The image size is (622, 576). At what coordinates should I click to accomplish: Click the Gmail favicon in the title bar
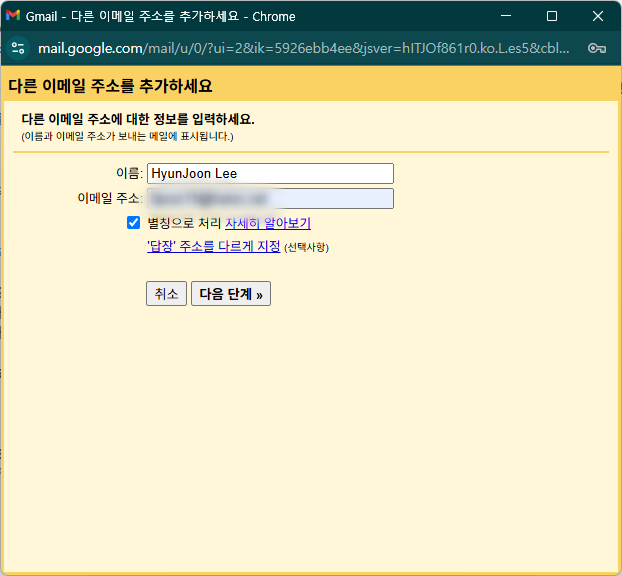click(x=13, y=16)
